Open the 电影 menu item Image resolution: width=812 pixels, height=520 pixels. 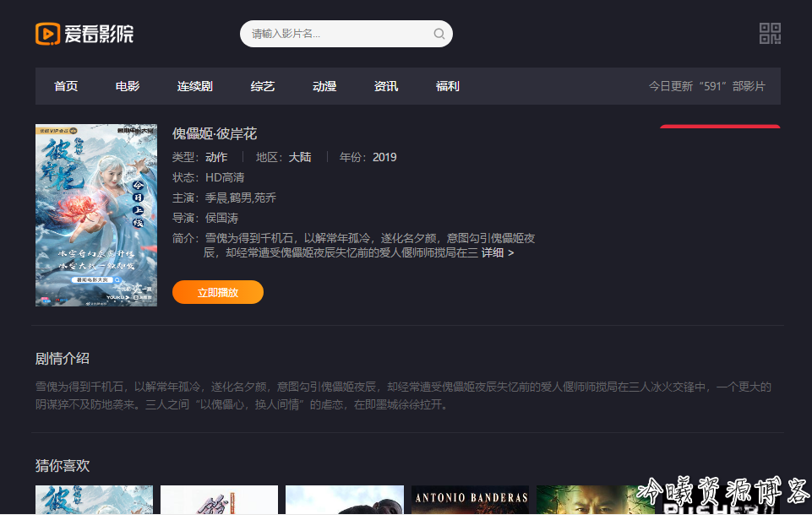pos(128,86)
